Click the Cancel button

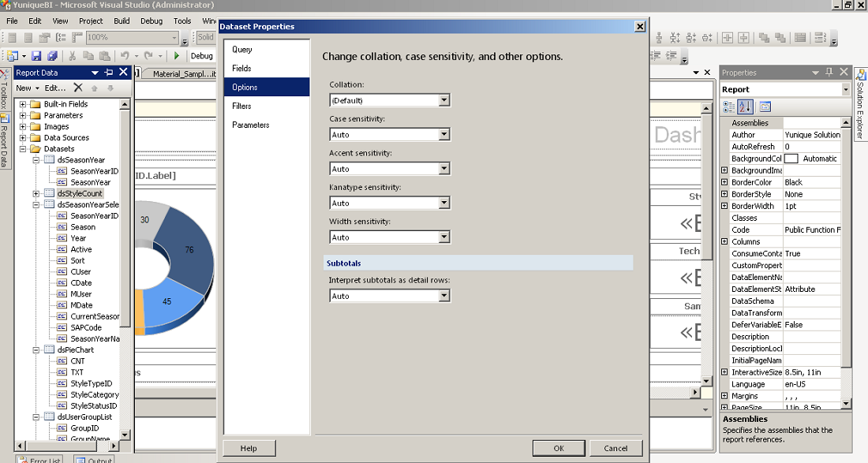(x=615, y=449)
